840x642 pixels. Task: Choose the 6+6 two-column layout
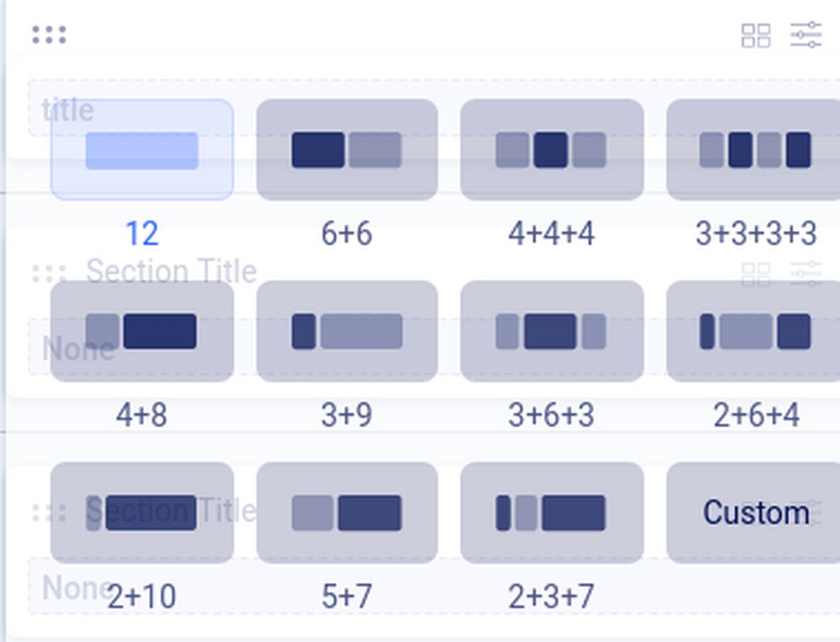point(347,150)
